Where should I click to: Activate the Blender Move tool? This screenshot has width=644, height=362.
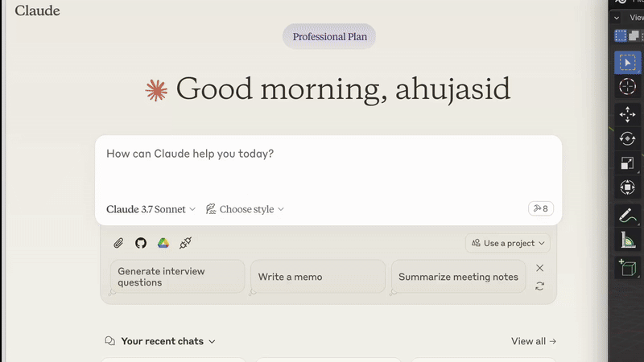[x=628, y=114]
